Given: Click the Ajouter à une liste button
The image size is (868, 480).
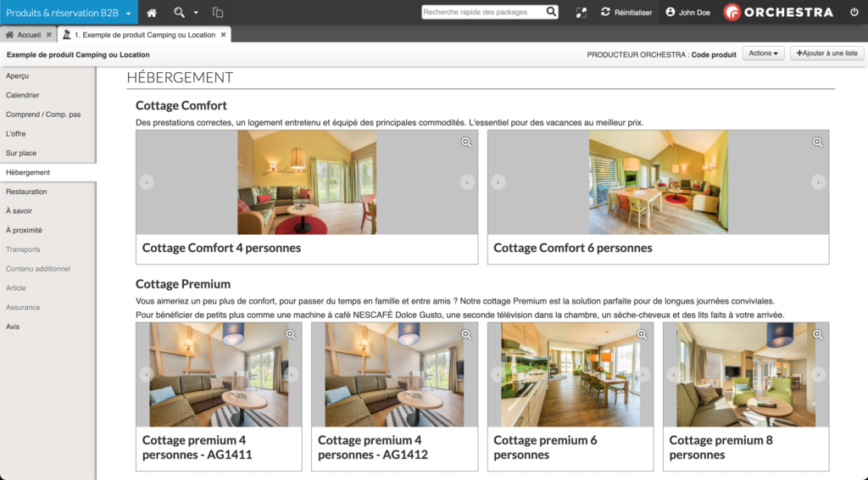Looking at the screenshot, I should pyautogui.click(x=826, y=53).
